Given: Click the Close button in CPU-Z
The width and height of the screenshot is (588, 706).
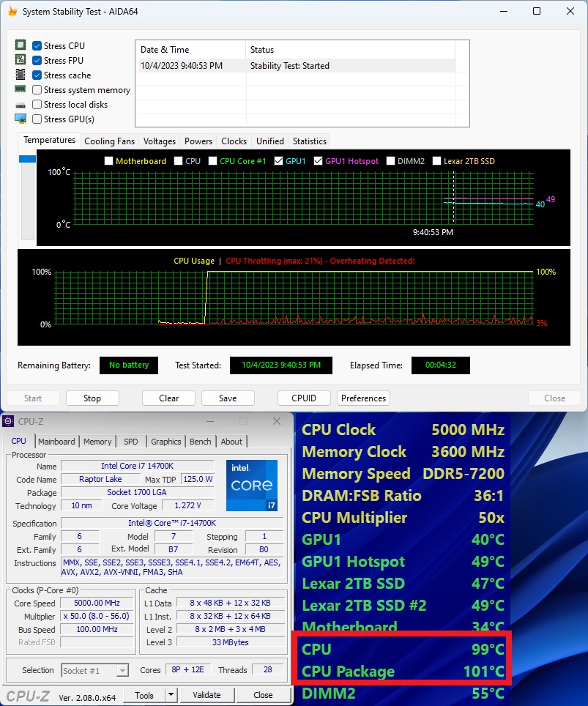Looking at the screenshot, I should (263, 695).
